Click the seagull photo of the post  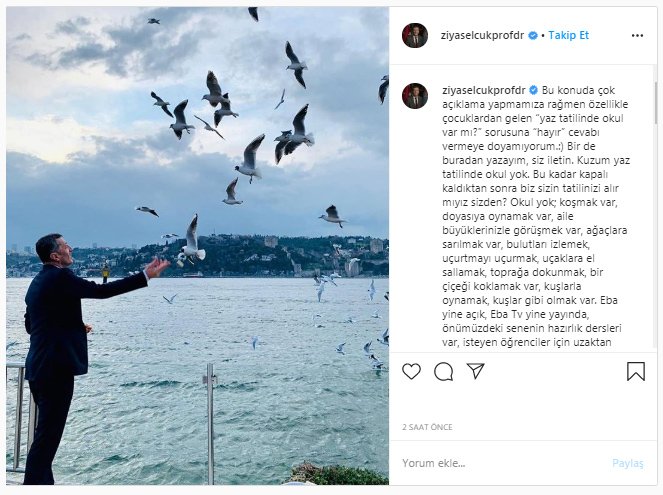[197, 246]
